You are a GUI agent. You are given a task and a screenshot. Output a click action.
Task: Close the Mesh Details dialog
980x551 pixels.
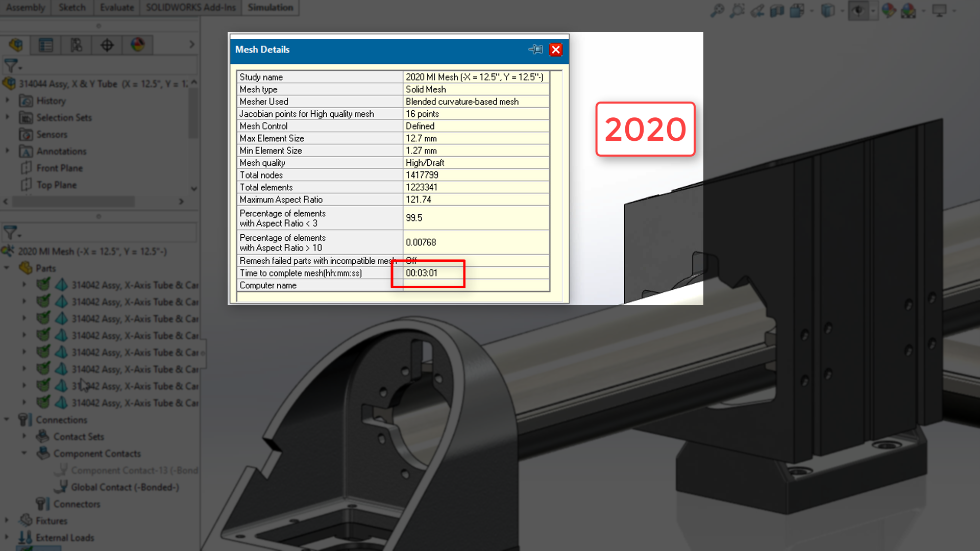556,49
